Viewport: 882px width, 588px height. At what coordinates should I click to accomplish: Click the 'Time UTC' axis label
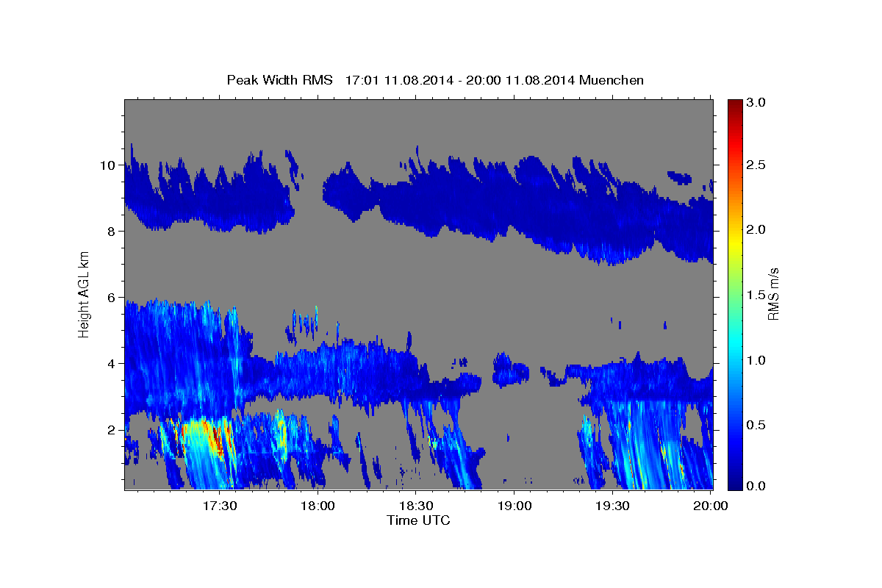418,520
